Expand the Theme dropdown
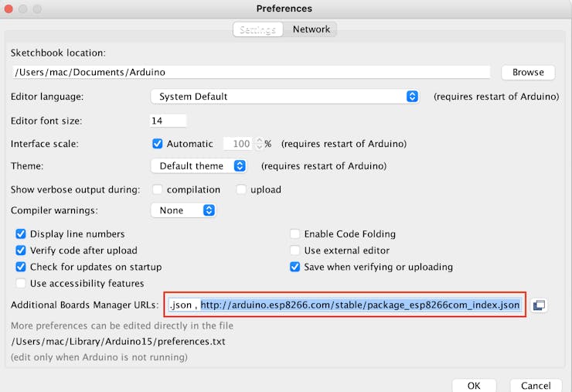 click(199, 166)
